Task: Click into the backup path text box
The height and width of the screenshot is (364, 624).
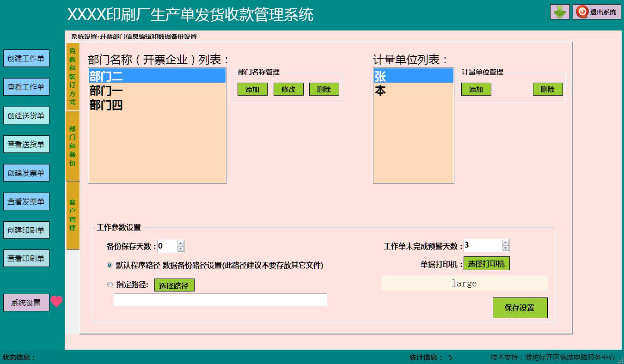Action: pos(220,300)
